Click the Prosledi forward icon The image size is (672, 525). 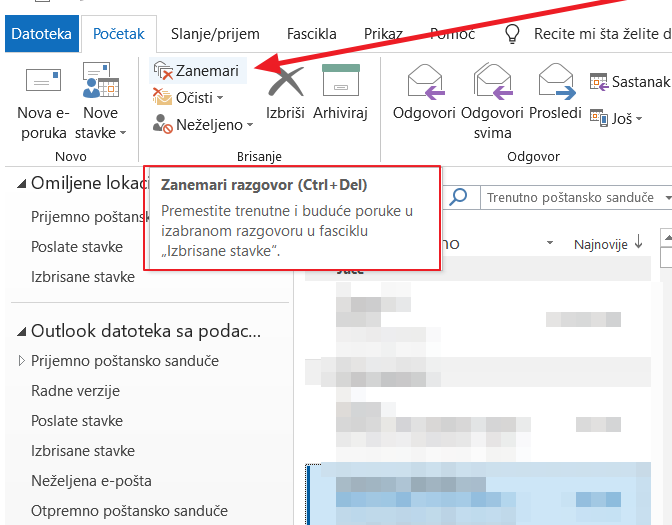click(555, 82)
